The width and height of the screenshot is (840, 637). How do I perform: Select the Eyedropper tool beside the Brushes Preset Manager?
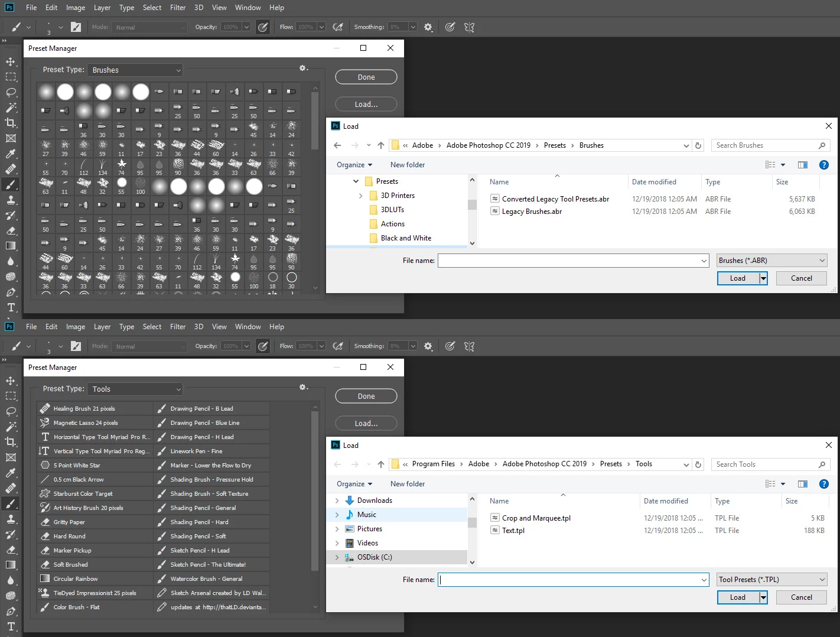(x=11, y=154)
